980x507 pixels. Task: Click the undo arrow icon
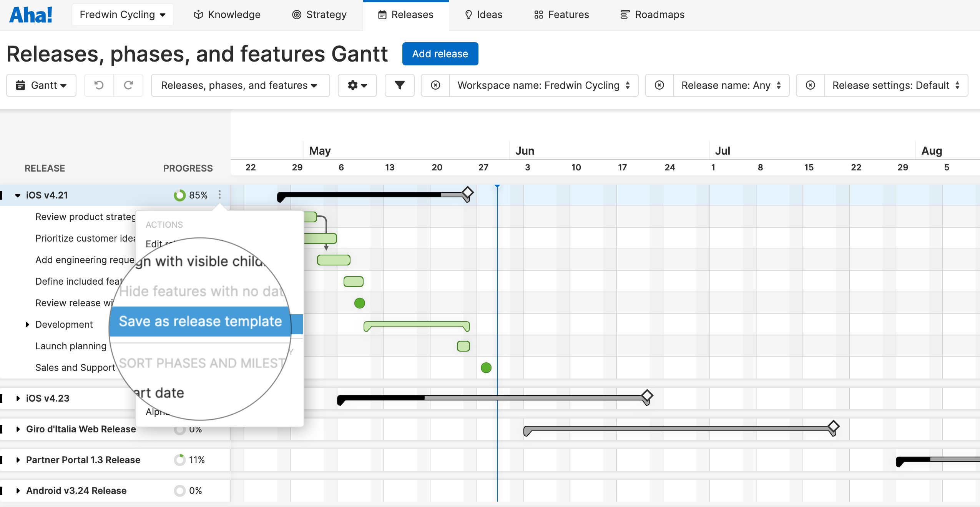[99, 85]
